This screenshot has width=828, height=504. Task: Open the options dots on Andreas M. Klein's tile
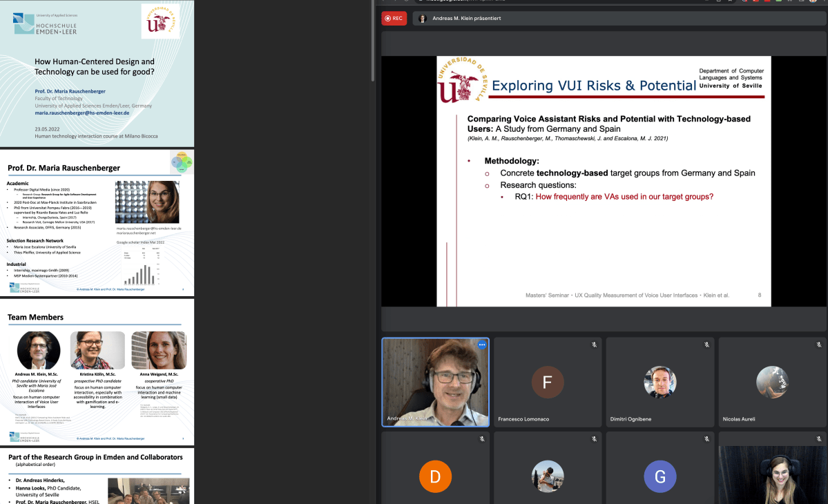482,345
